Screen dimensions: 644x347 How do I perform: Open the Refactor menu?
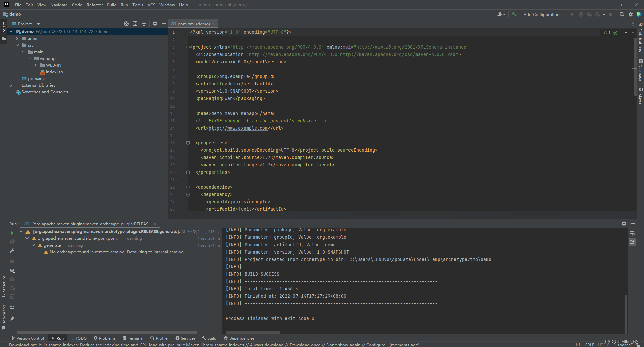coord(95,5)
